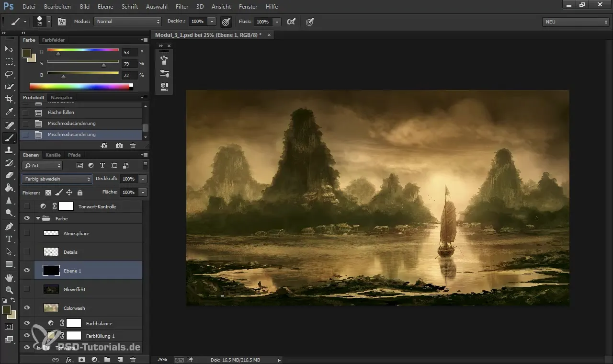The width and height of the screenshot is (613, 364).
Task: Select the Crop tool
Action: click(x=9, y=99)
